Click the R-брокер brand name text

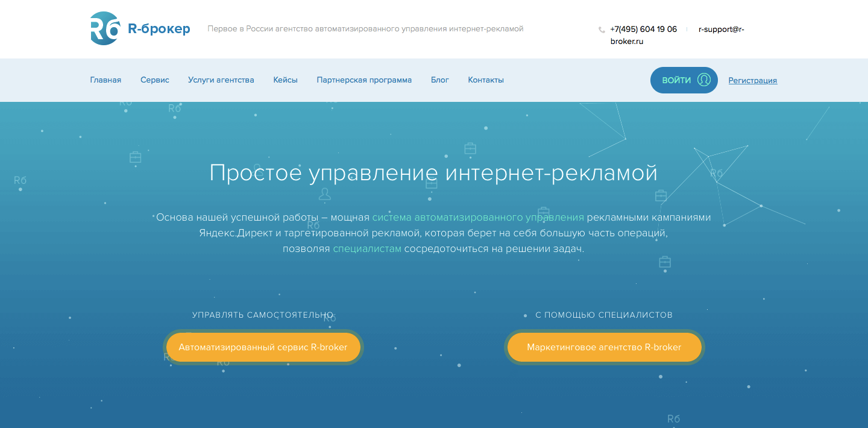point(159,28)
